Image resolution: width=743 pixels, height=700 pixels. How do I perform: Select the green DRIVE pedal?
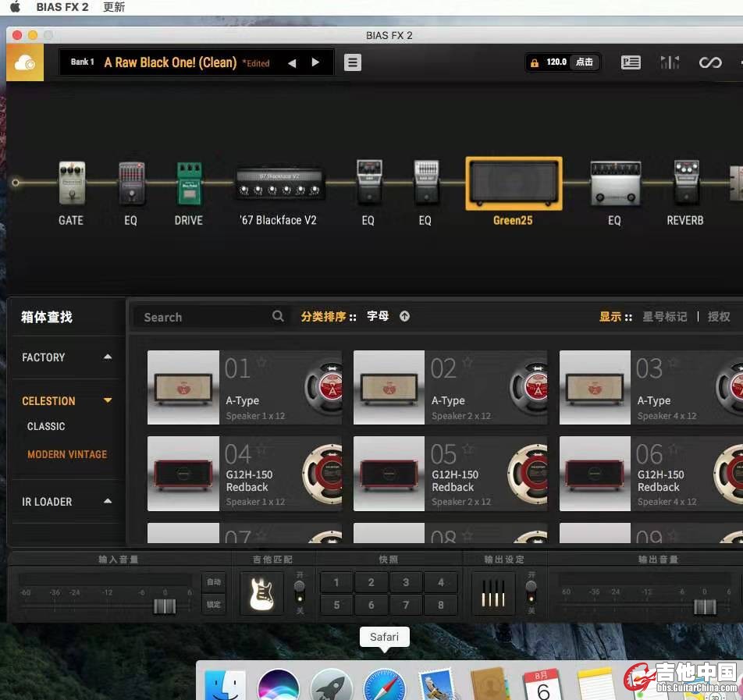(189, 184)
